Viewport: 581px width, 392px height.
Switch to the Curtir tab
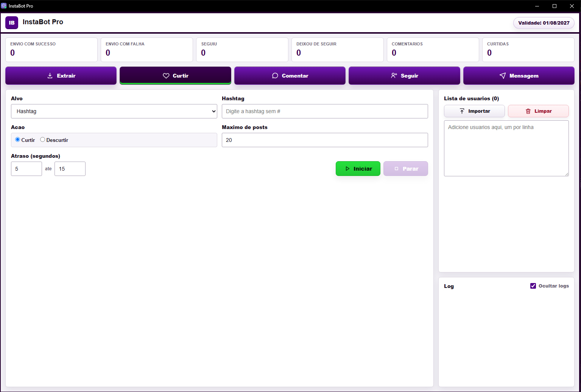click(175, 76)
